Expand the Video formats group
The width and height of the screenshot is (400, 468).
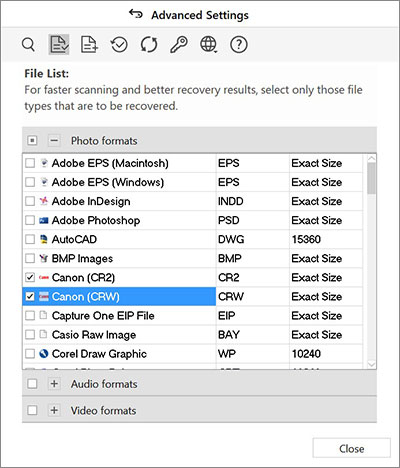coord(54,410)
